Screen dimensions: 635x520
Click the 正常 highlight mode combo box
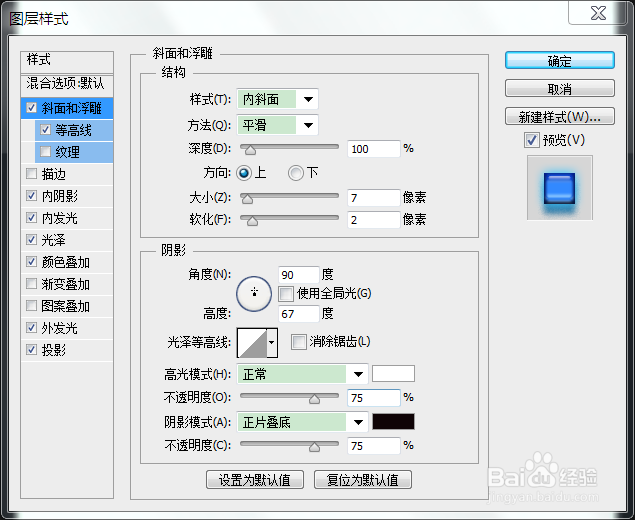point(302,374)
